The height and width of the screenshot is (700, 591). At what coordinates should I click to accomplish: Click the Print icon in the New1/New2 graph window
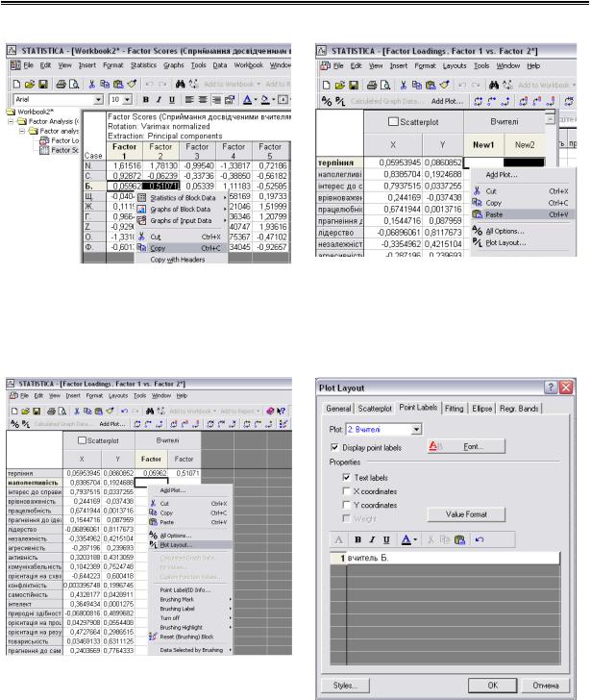372,85
